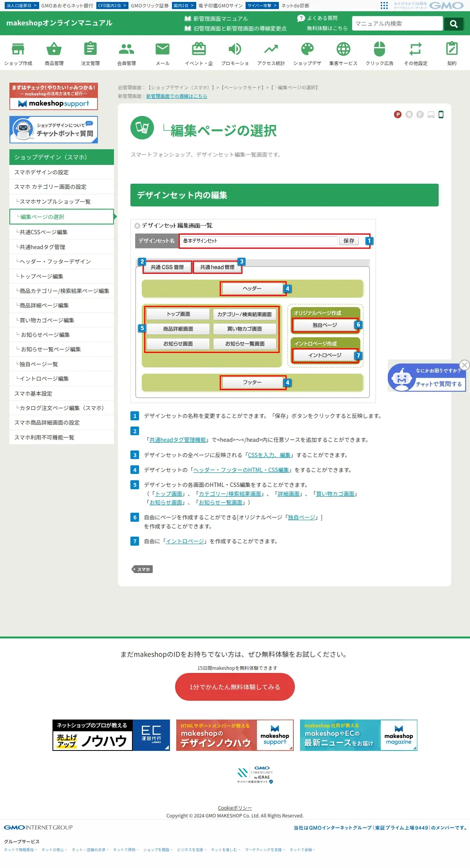The height and width of the screenshot is (868, 470).
Task: Click 無料体験はこちら link
Action: pyautogui.click(x=327, y=28)
